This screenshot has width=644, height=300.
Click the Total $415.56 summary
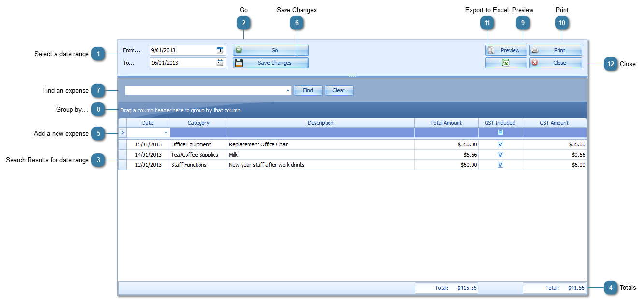click(447, 288)
